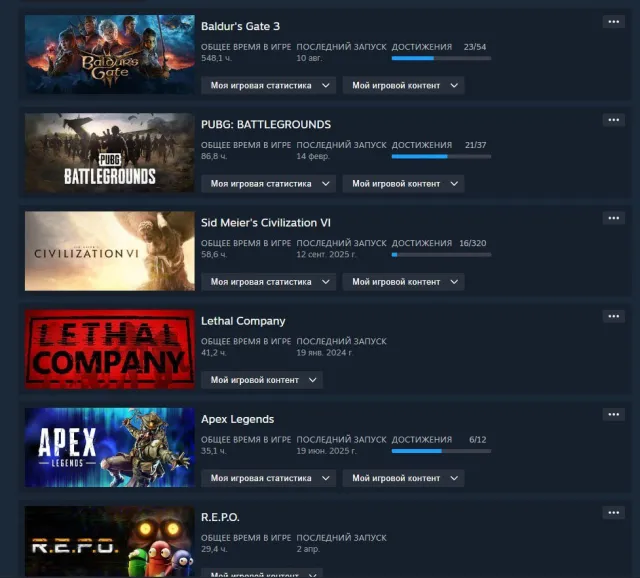This screenshot has width=640, height=578.
Task: Click the '19 янв. 2024 г.' last launch date
Action: point(325,353)
